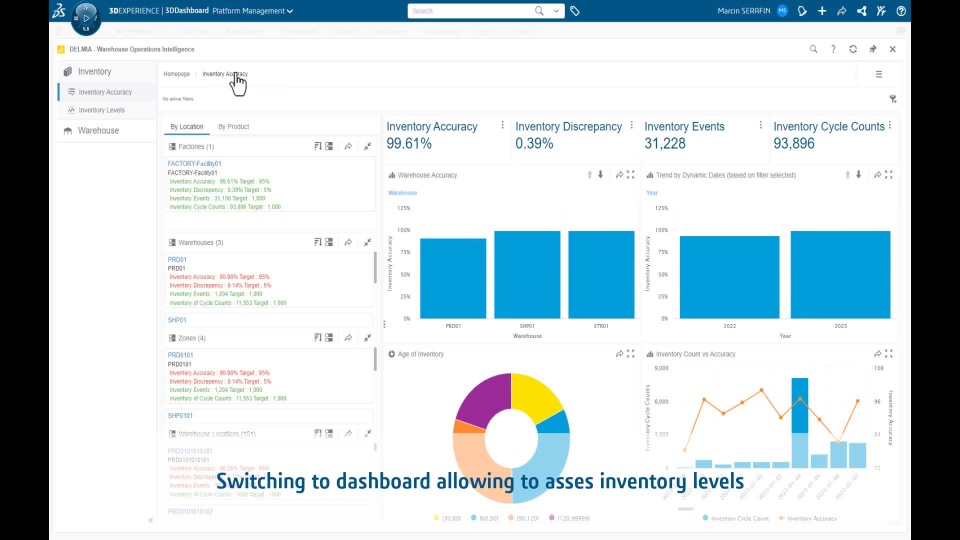Click the share arrow in top bar
This screenshot has width=960, height=540.
841,10
